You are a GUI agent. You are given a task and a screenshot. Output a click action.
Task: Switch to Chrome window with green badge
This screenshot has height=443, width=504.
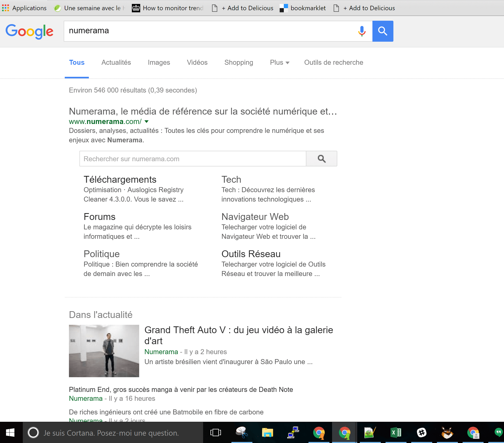pos(344,433)
